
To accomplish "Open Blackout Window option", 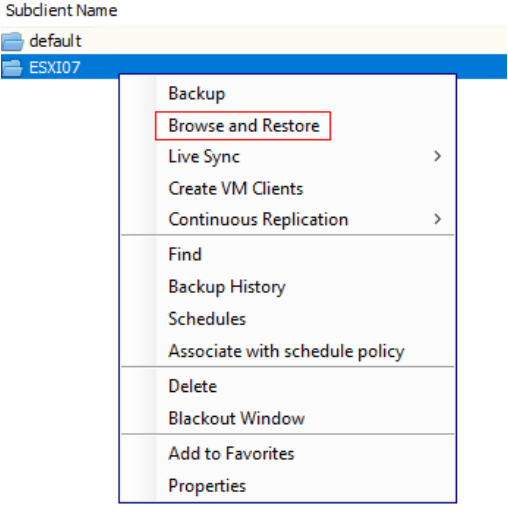I will tap(236, 418).
